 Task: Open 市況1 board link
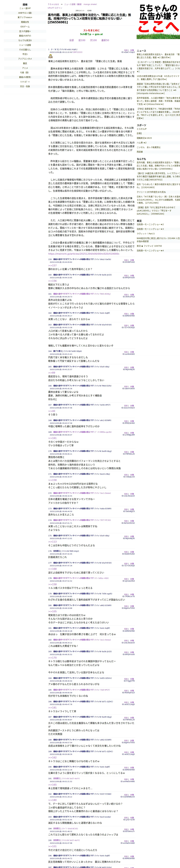point(25,54)
